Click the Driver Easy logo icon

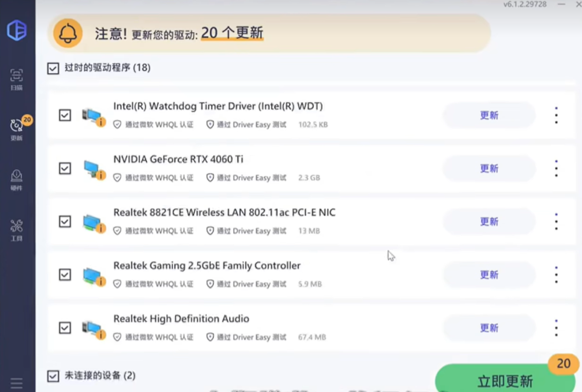tap(17, 30)
